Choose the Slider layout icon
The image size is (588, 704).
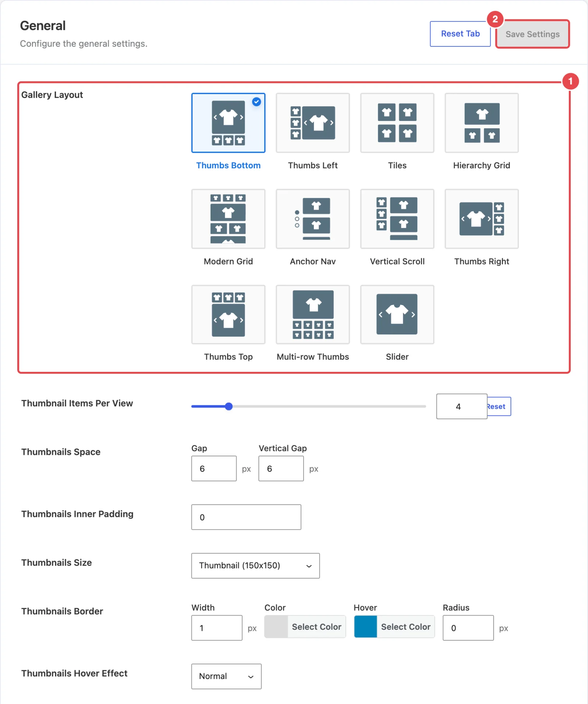tap(397, 315)
